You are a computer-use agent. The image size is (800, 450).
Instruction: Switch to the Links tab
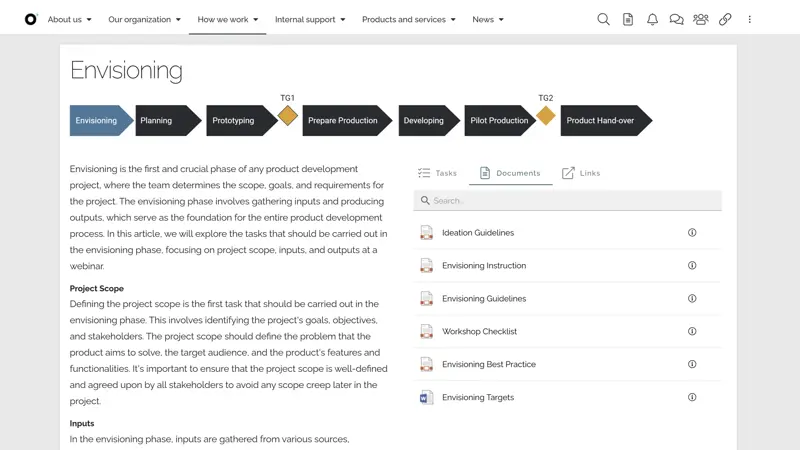coord(581,173)
